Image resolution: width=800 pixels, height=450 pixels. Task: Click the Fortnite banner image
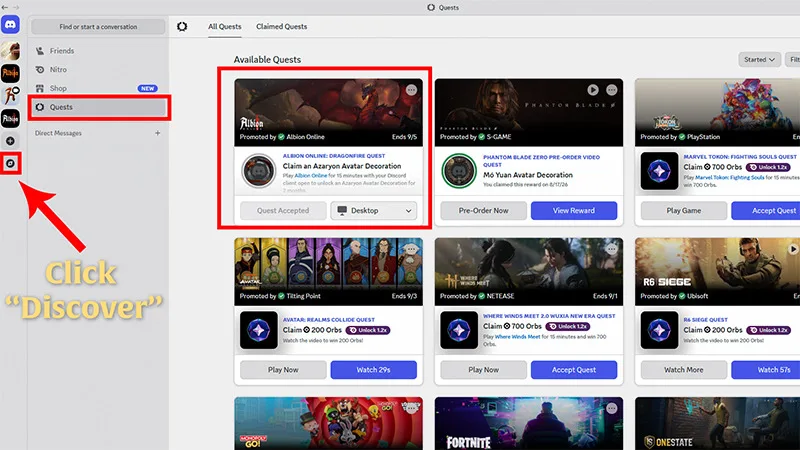pos(529,423)
